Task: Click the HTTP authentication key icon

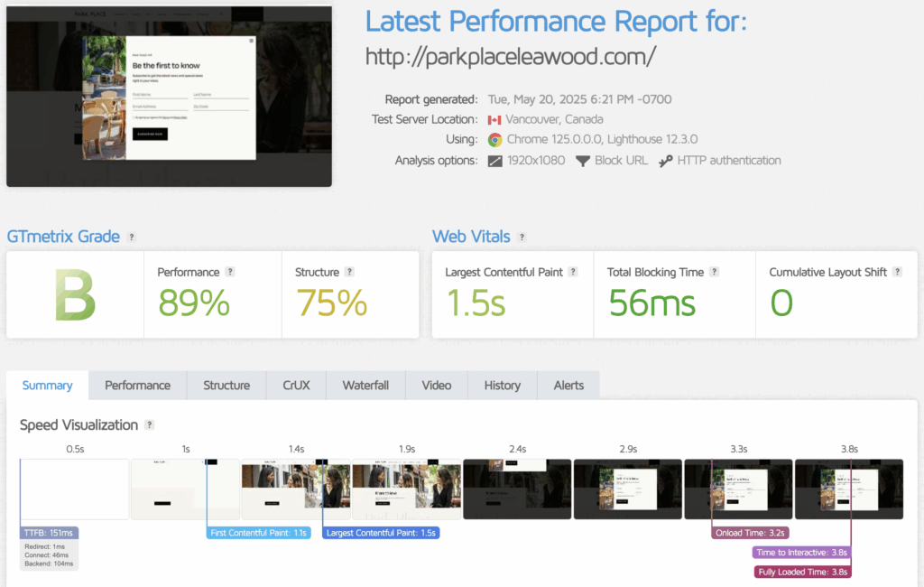Action: (665, 161)
